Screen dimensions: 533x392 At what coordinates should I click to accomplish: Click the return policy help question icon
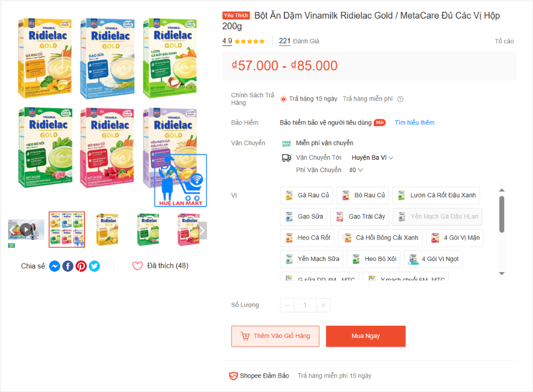[400, 99]
